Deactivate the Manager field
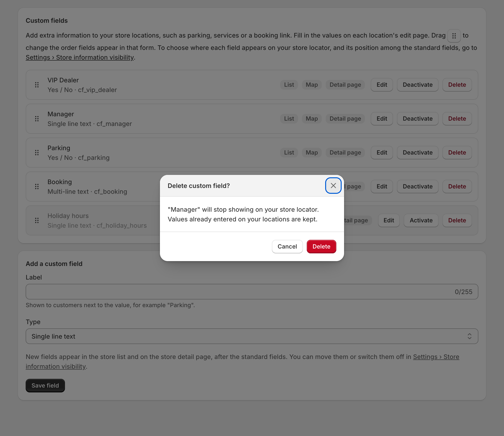 tap(417, 119)
